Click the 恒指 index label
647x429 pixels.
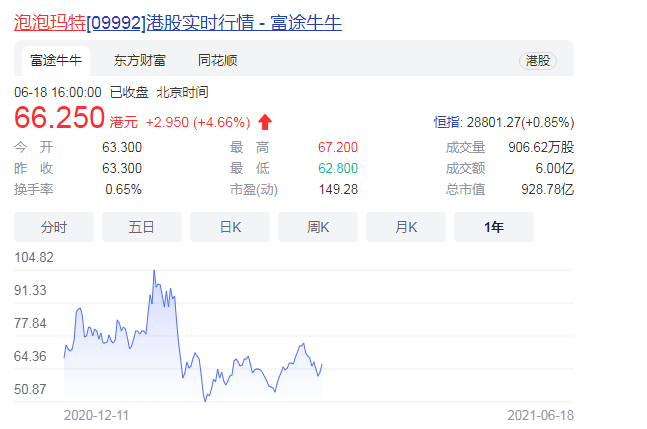[x=448, y=123]
